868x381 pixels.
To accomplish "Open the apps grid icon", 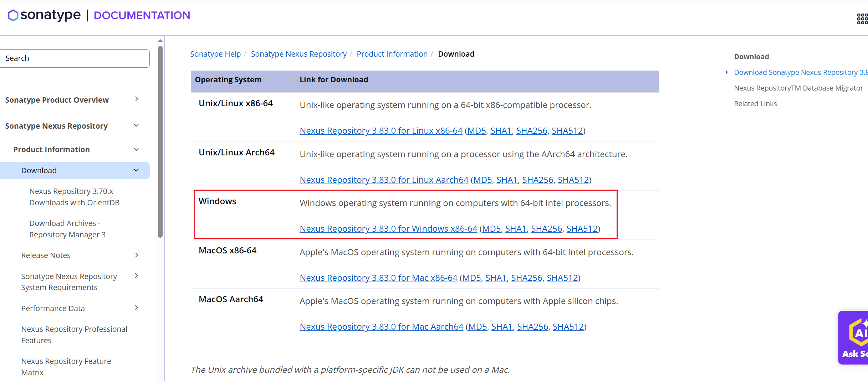I will click(x=862, y=19).
